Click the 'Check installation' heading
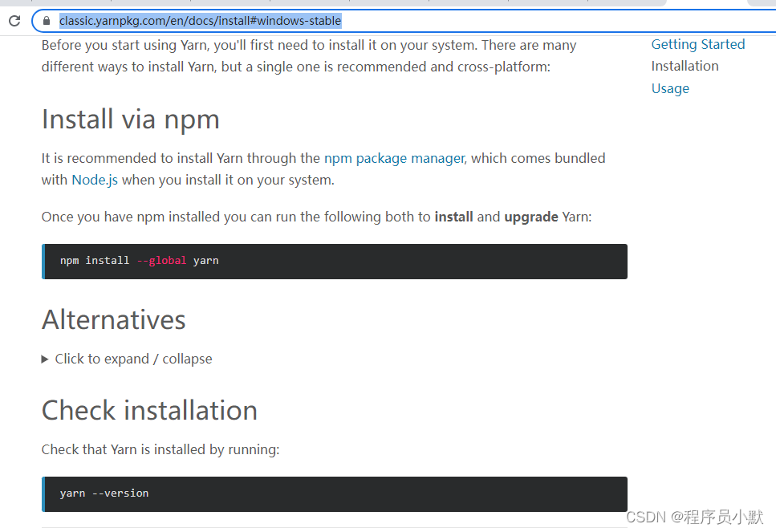The image size is (776, 532). (149, 410)
